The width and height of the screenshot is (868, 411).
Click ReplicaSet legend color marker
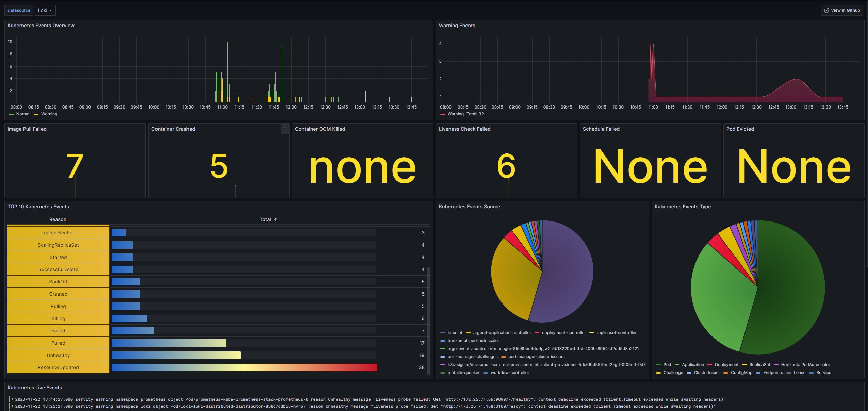click(744, 365)
